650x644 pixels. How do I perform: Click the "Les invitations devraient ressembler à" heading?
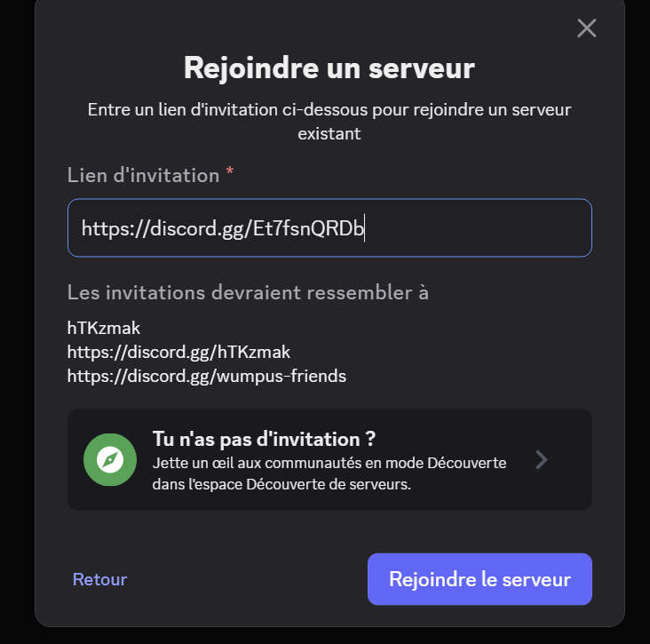point(248,292)
